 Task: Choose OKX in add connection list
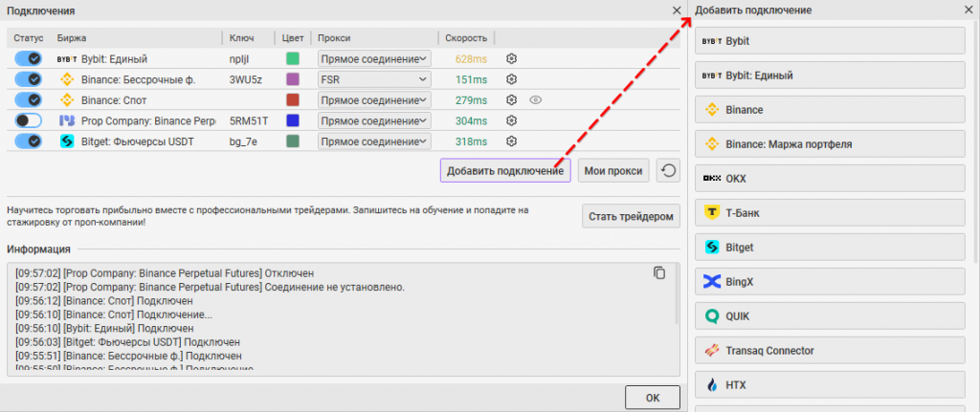[831, 179]
